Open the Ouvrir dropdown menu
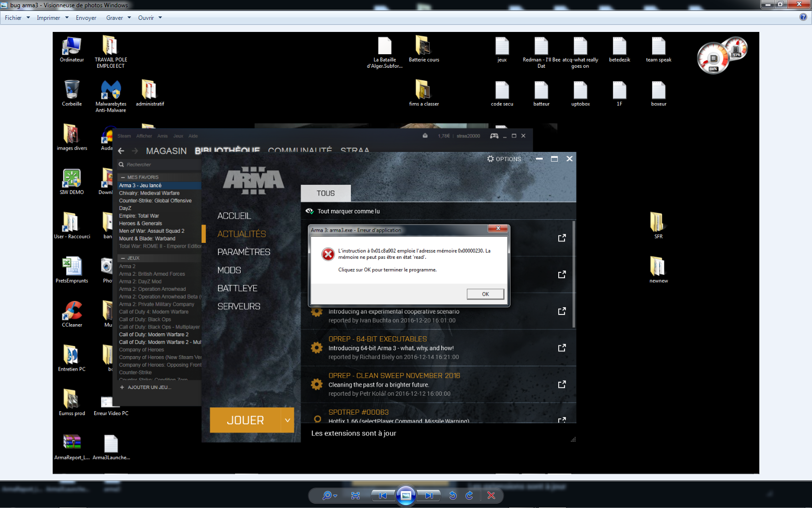This screenshot has width=812, height=508. [x=150, y=18]
